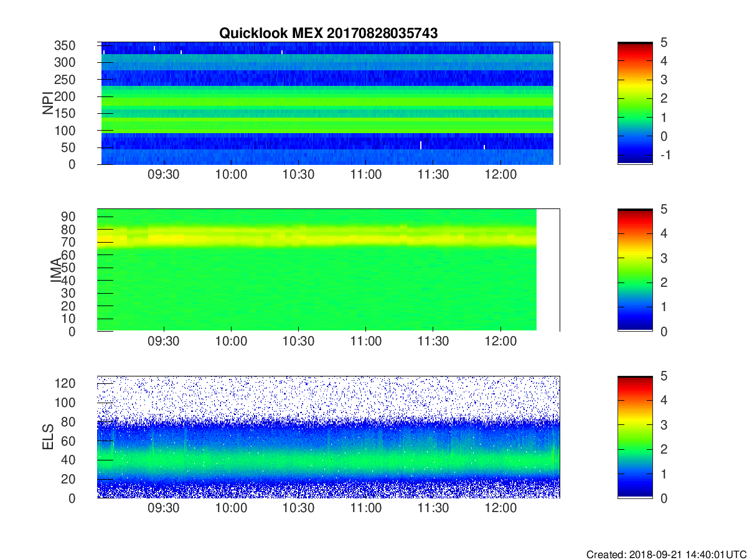Viewport: 747px width, 560px height.
Task: Select the 11:00 time label under NPI plot
Action: click(366, 175)
